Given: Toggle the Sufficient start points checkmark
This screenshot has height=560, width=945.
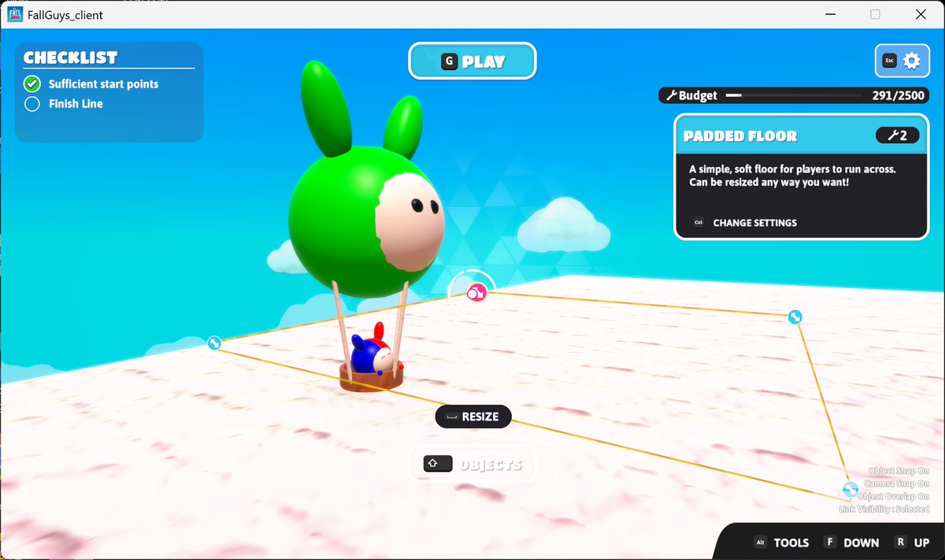Looking at the screenshot, I should coord(32,84).
